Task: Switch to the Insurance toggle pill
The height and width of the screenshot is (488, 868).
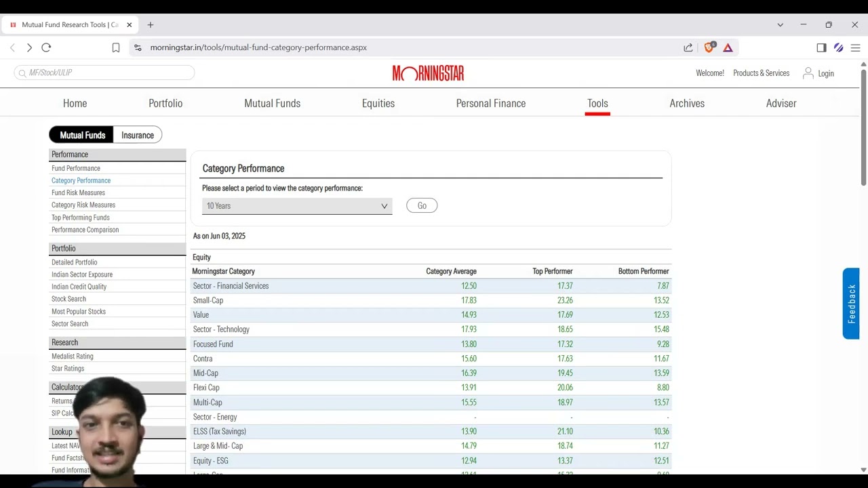Action: [138, 135]
